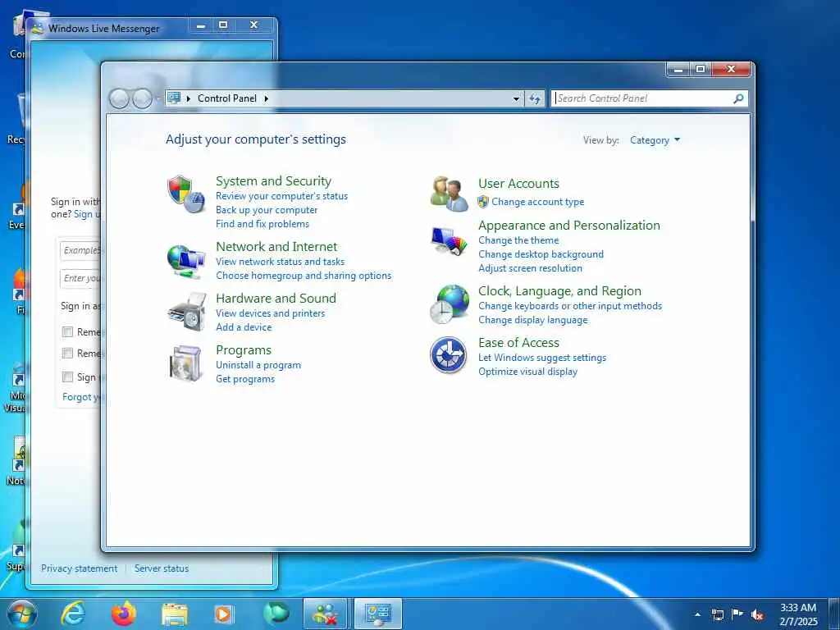Open Privacy statement in Messenger window
Viewport: 840px width, 630px height.
pos(79,568)
